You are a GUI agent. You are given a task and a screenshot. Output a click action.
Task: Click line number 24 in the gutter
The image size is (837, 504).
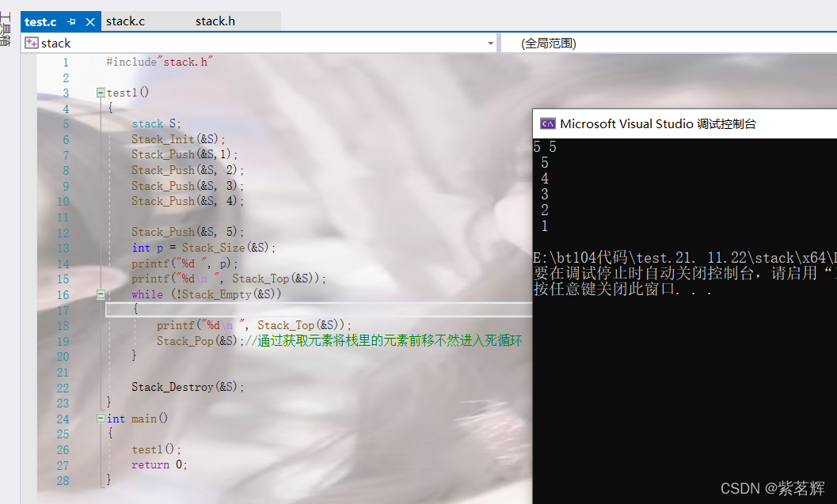[x=63, y=419]
